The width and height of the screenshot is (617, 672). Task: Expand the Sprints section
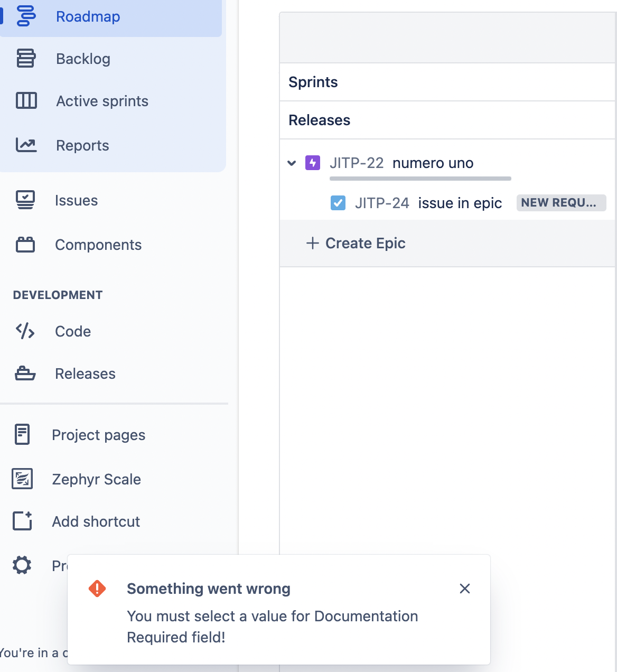(313, 82)
